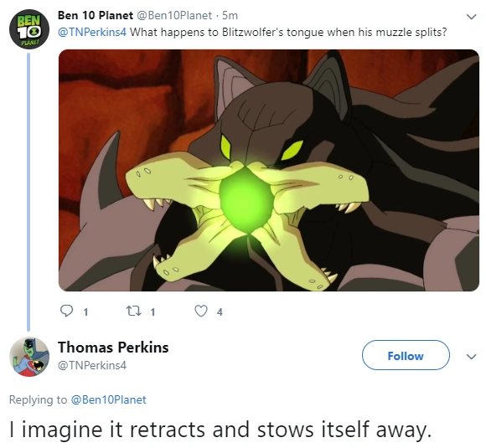The width and height of the screenshot is (486, 448).
Task: Click the reply speech bubble icon
Action: 66,311
